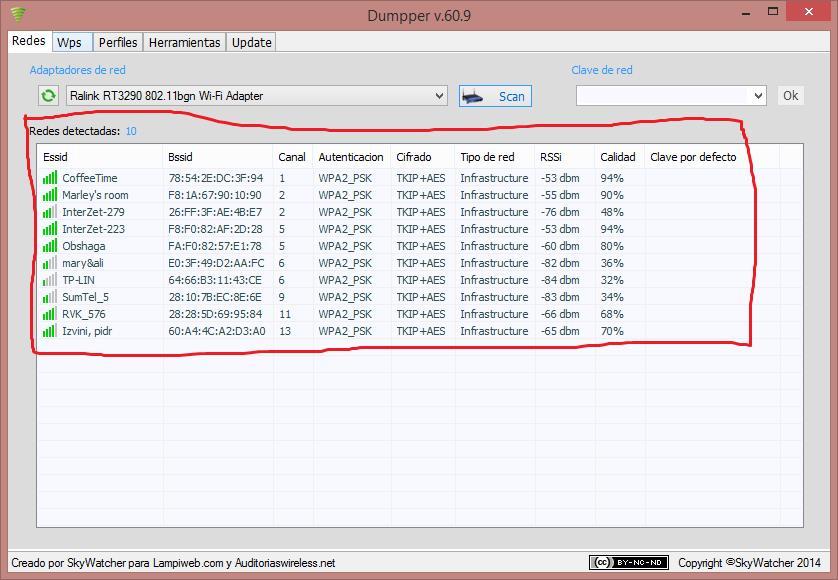Select the InterZet-279 network name
This screenshot has height=580, width=838.
click(x=94, y=212)
